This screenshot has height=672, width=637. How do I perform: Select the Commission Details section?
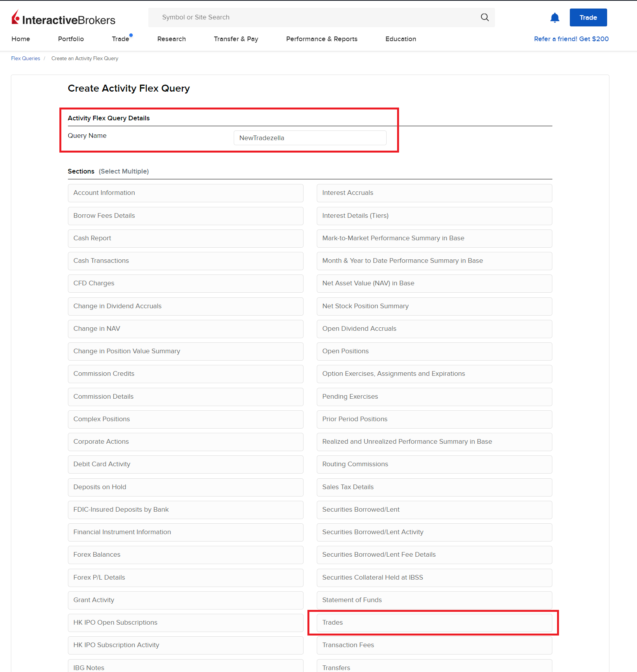coord(186,397)
